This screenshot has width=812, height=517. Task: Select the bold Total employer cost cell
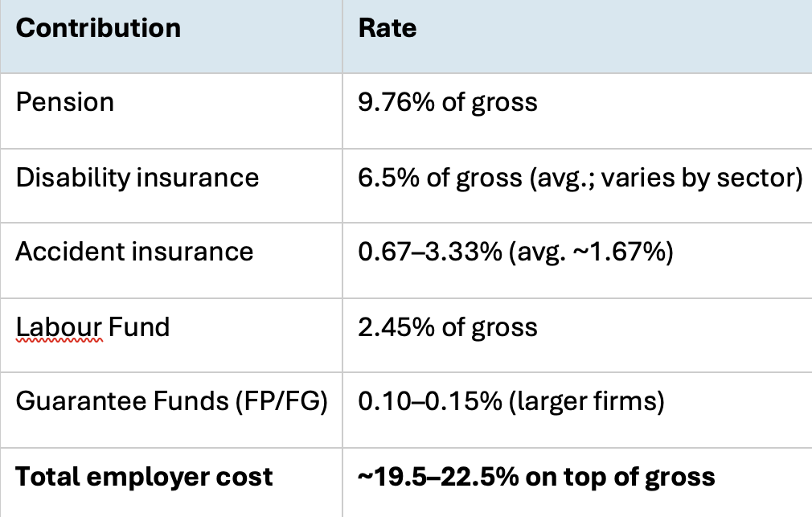145,476
